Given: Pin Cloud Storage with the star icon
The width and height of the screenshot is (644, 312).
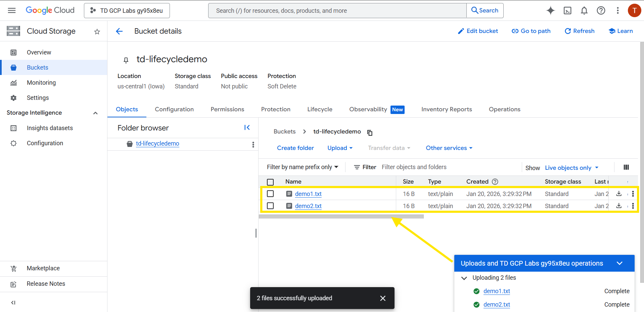Looking at the screenshot, I should [x=97, y=32].
